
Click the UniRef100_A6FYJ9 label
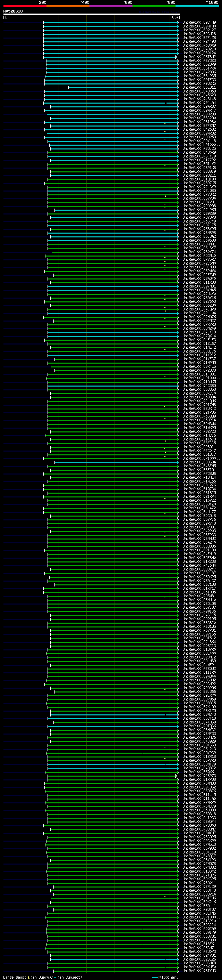[x=199, y=156]
